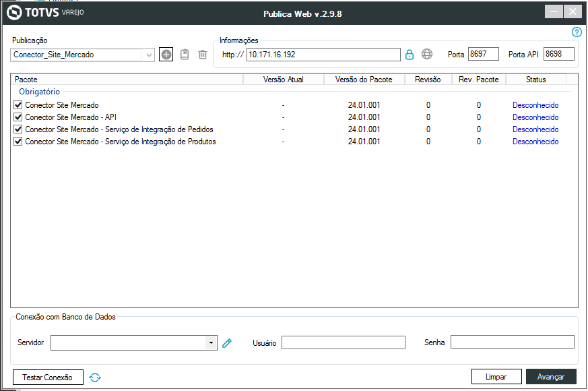
Task: Close the Publica Web window
Action: [573, 12]
